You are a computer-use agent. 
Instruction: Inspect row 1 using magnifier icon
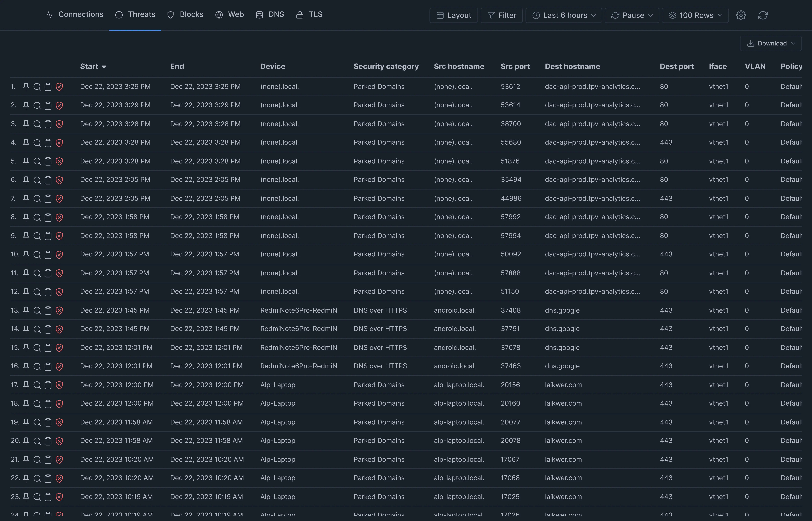pyautogui.click(x=37, y=87)
